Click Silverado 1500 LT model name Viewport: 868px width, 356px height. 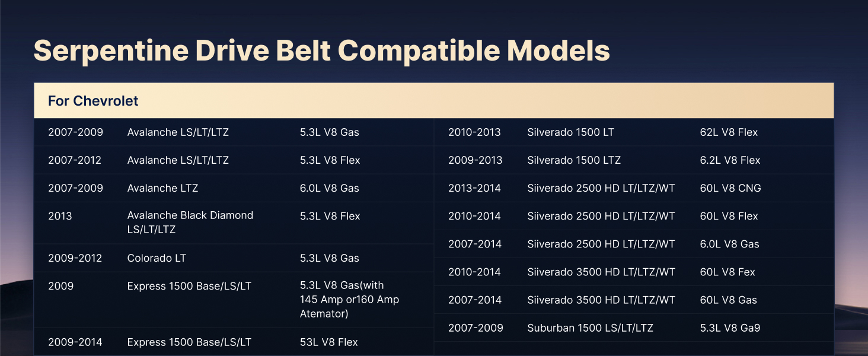570,132
